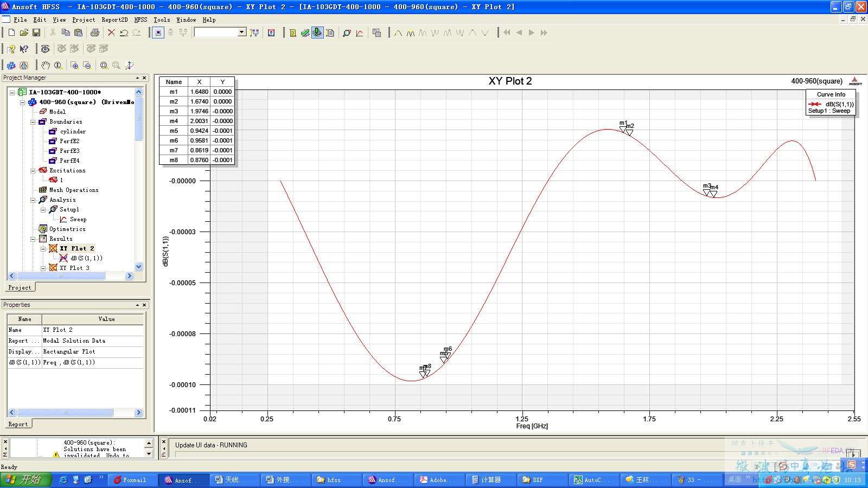Select the Pan hand tool
The width and height of the screenshot is (868, 488).
(46, 65)
